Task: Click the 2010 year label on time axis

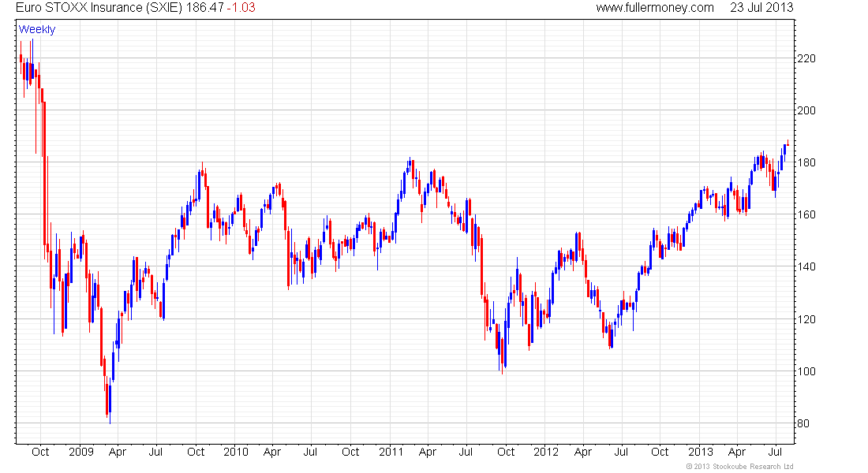Action: (x=236, y=452)
